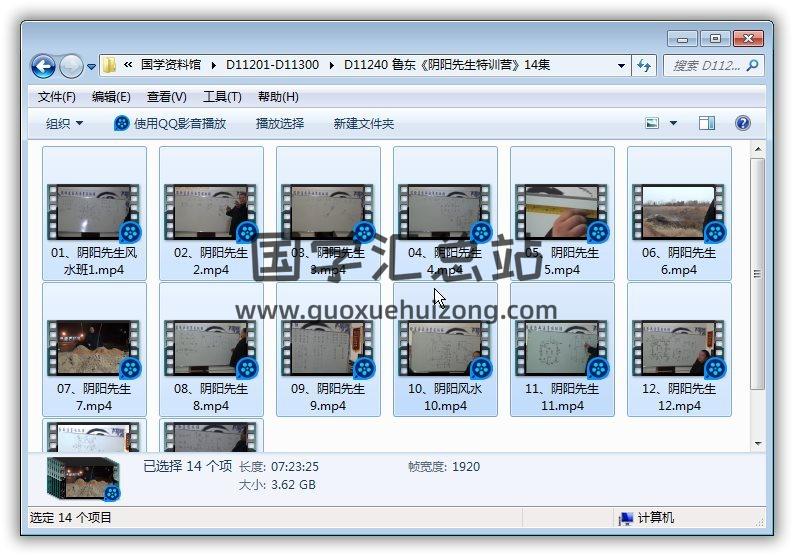Click 已选择 14 个项 text
The width and height of the screenshot is (794, 556).
point(187,466)
